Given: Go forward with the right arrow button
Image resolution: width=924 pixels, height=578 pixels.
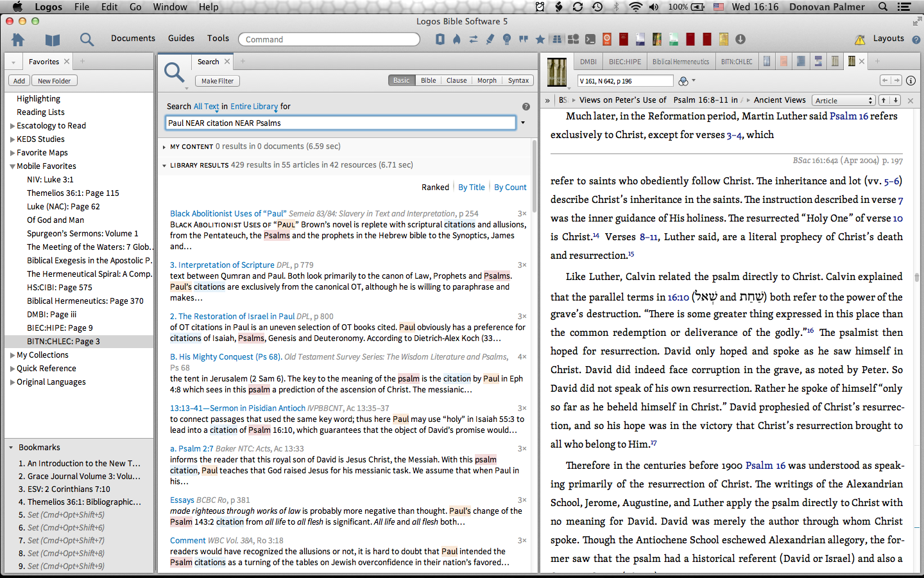Looking at the screenshot, I should (x=896, y=81).
